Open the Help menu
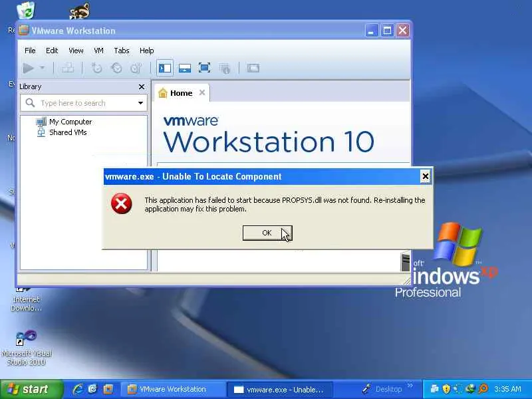Image resolution: width=532 pixels, height=399 pixels. coord(146,51)
